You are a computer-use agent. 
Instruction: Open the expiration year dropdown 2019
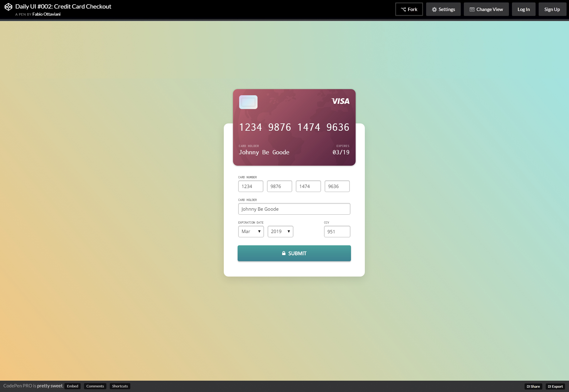click(x=280, y=232)
